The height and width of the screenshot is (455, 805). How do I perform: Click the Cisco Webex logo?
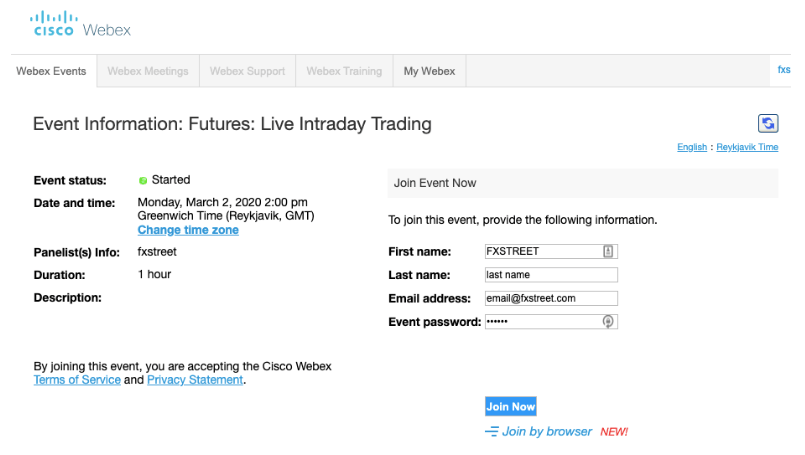click(80, 25)
